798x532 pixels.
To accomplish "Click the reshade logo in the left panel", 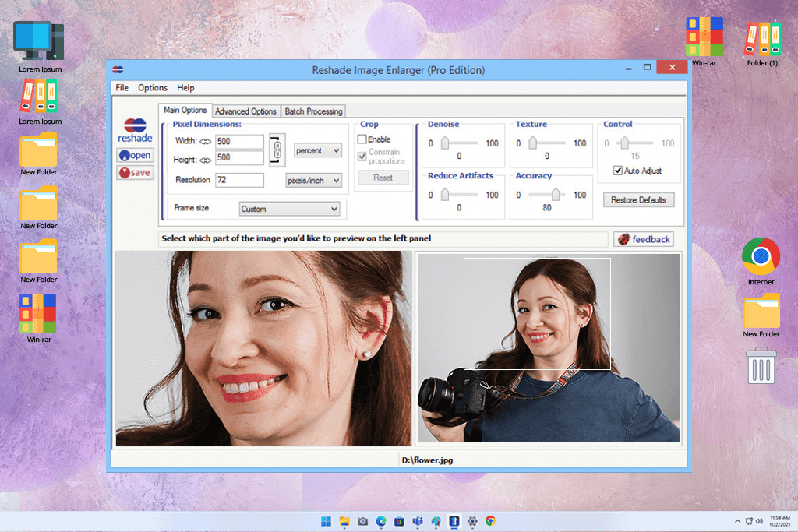I will (135, 131).
